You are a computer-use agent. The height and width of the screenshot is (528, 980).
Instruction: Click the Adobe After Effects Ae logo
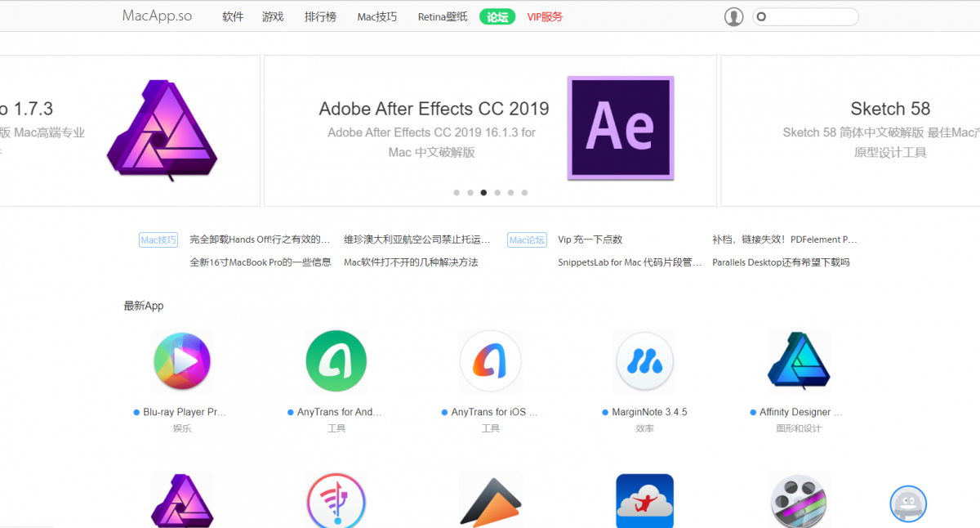[621, 128]
